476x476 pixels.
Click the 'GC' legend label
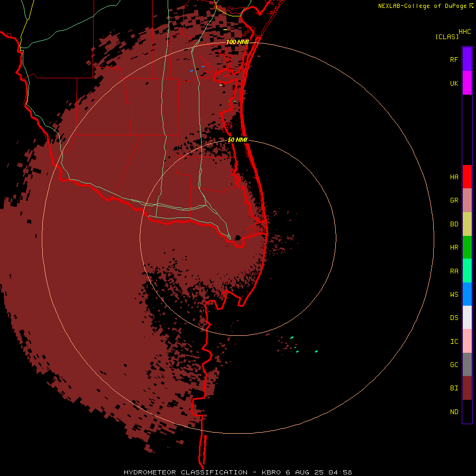tap(454, 365)
